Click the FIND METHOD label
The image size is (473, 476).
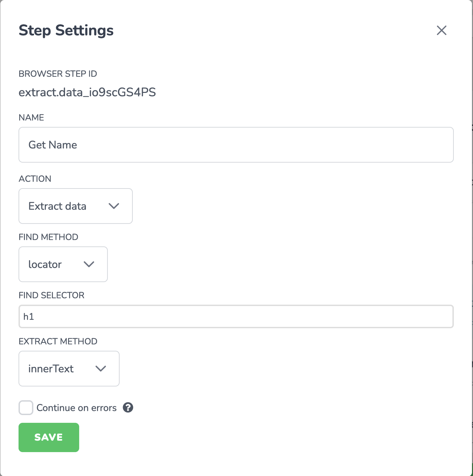(x=49, y=237)
